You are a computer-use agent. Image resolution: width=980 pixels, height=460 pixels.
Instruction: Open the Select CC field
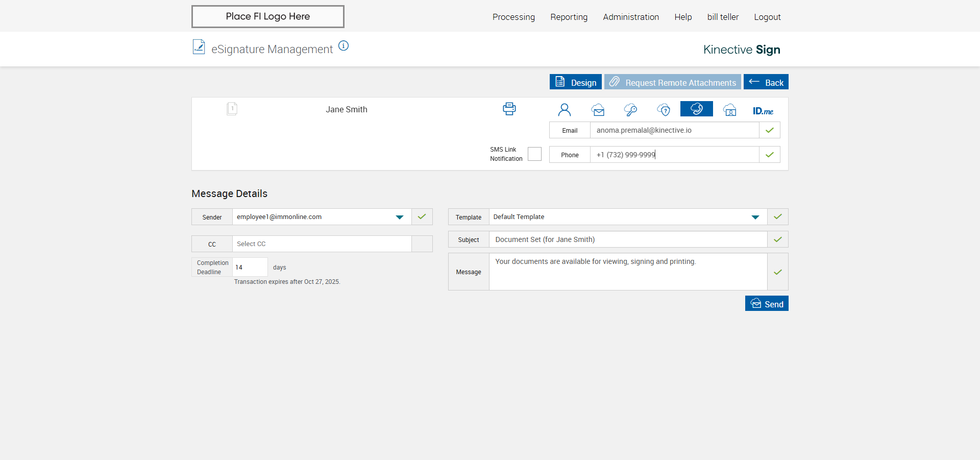click(x=322, y=244)
